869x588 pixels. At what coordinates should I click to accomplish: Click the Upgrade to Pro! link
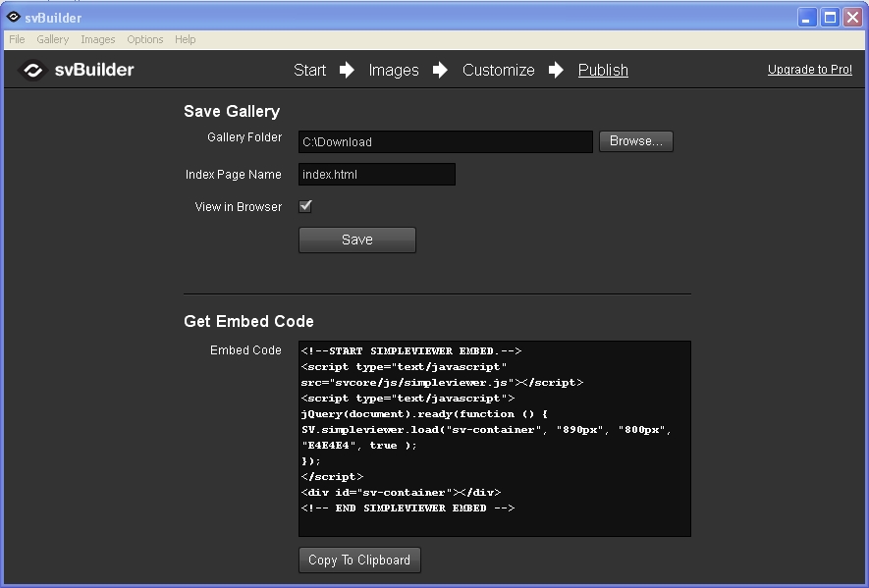809,70
